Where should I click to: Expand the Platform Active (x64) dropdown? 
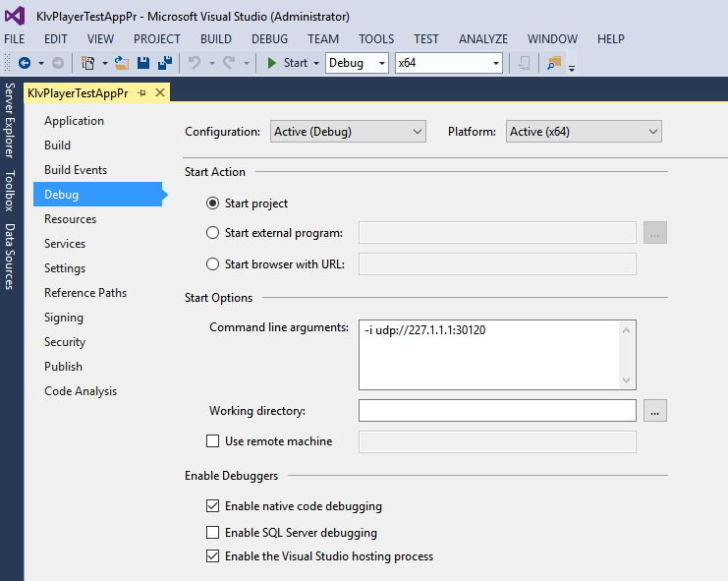(x=584, y=132)
